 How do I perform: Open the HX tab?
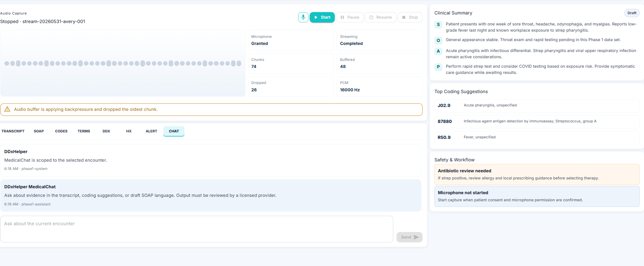click(129, 131)
